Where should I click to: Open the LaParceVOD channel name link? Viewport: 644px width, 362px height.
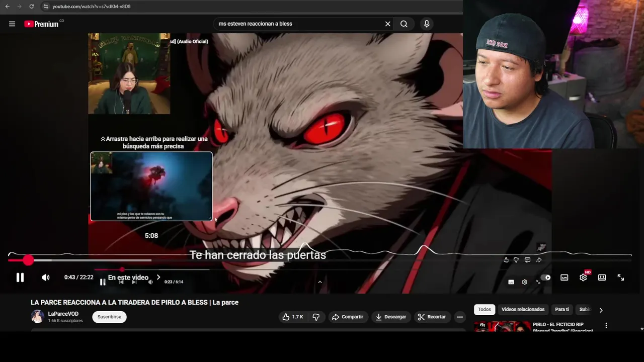coord(63,314)
